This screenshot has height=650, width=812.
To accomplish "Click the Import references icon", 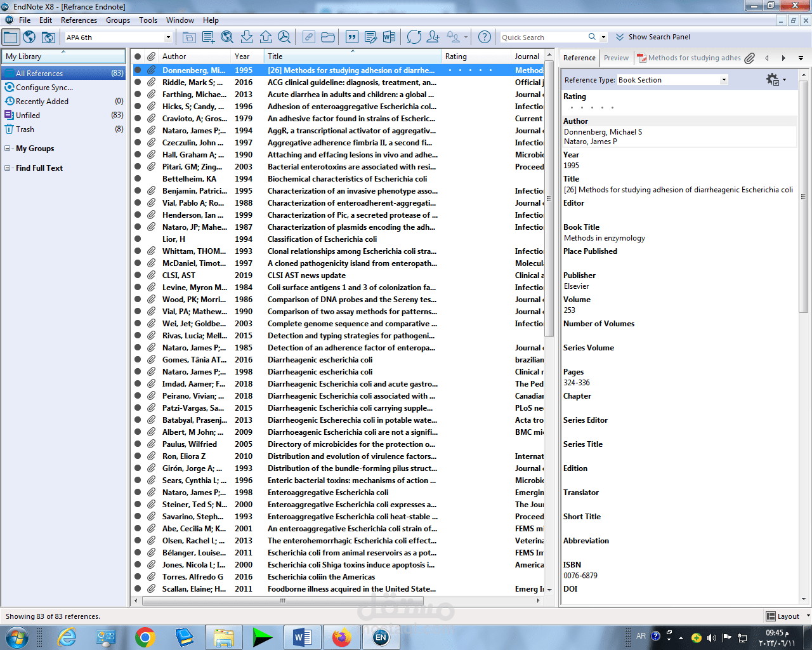I will 247,37.
